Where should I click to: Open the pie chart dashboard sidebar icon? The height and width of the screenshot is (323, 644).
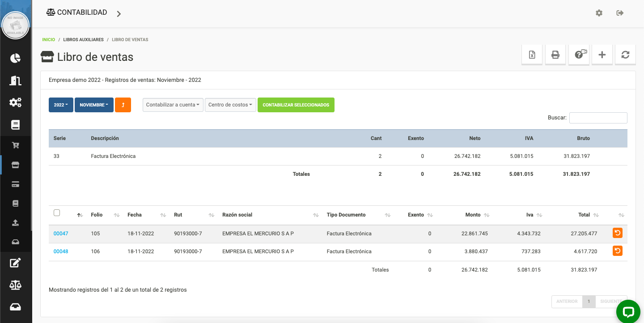(x=16, y=58)
